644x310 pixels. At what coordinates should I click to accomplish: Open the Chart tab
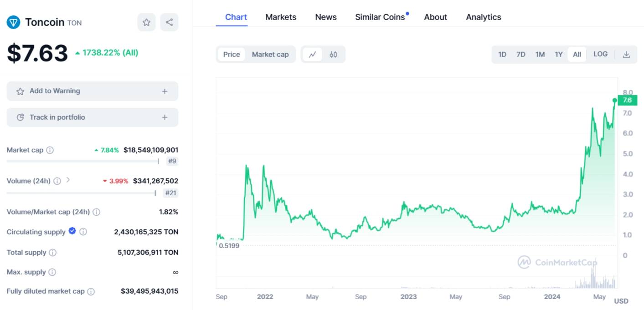(236, 17)
